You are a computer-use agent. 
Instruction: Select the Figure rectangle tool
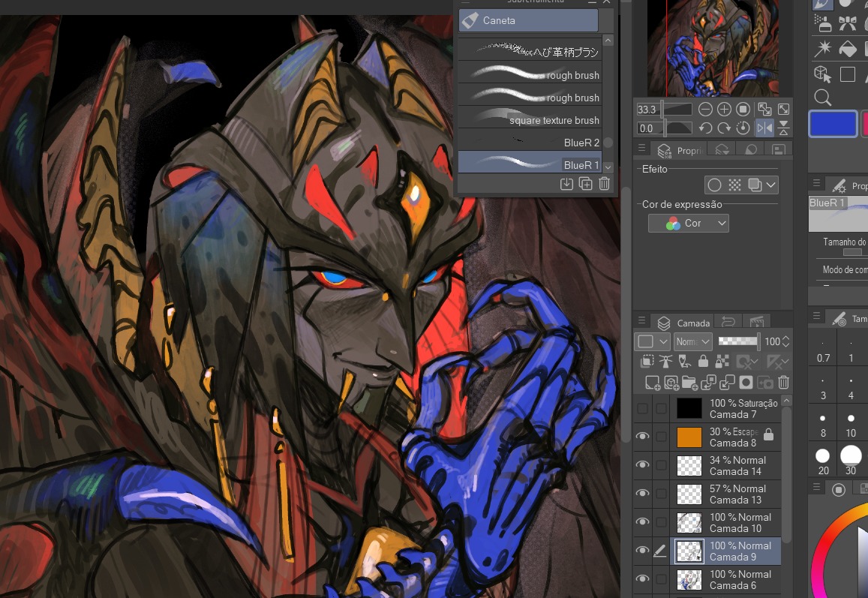click(848, 74)
